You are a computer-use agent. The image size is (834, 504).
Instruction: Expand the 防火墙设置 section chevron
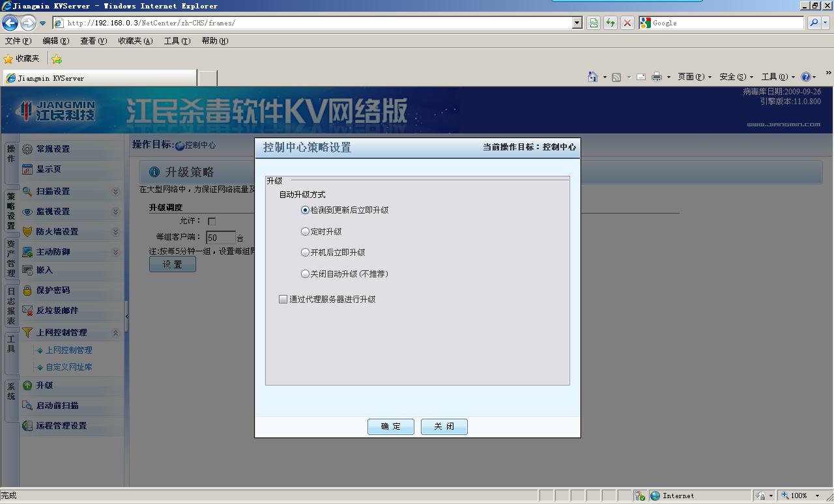[115, 232]
